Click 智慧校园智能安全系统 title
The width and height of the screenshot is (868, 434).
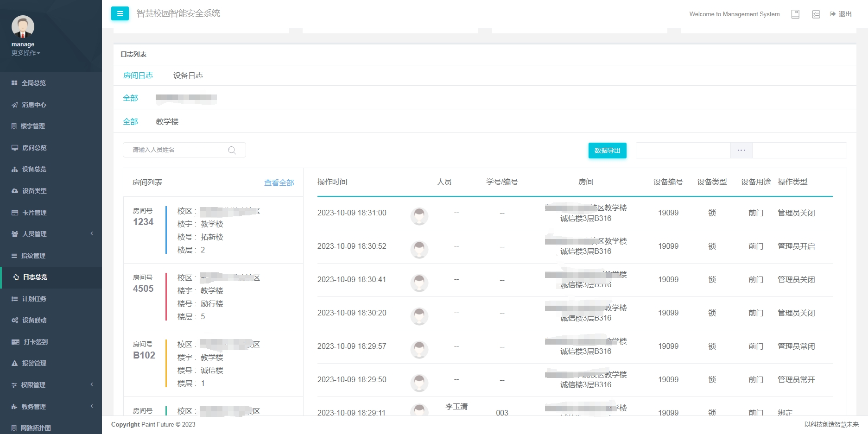click(x=178, y=13)
